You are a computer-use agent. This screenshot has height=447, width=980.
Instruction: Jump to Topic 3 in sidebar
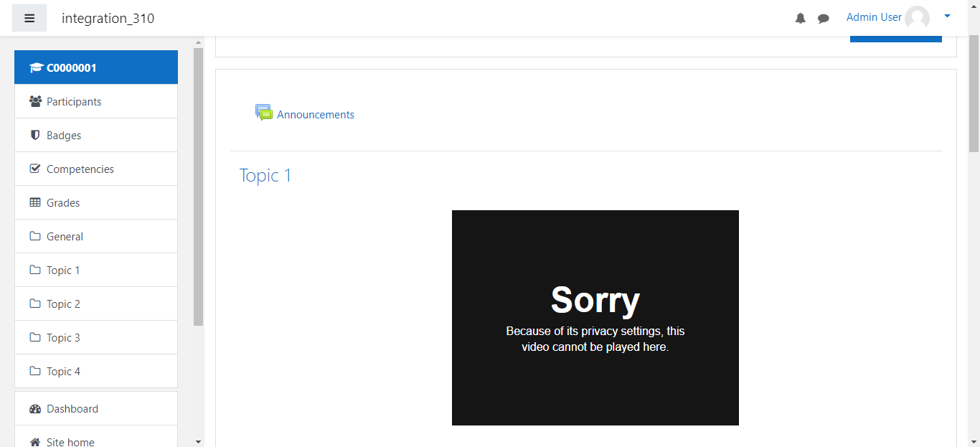click(96, 337)
